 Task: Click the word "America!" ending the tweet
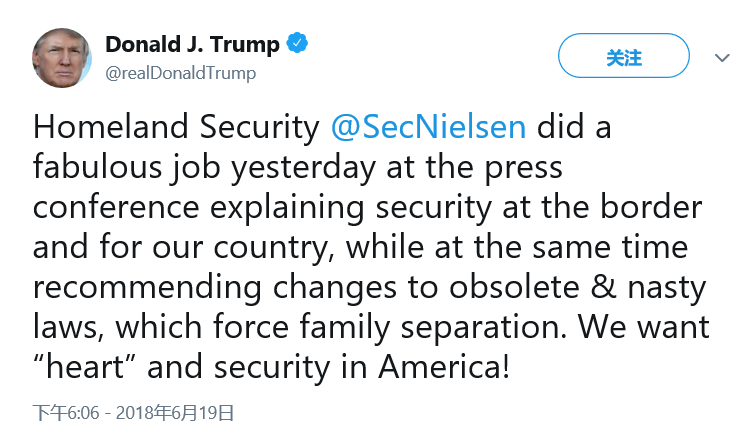click(x=444, y=366)
